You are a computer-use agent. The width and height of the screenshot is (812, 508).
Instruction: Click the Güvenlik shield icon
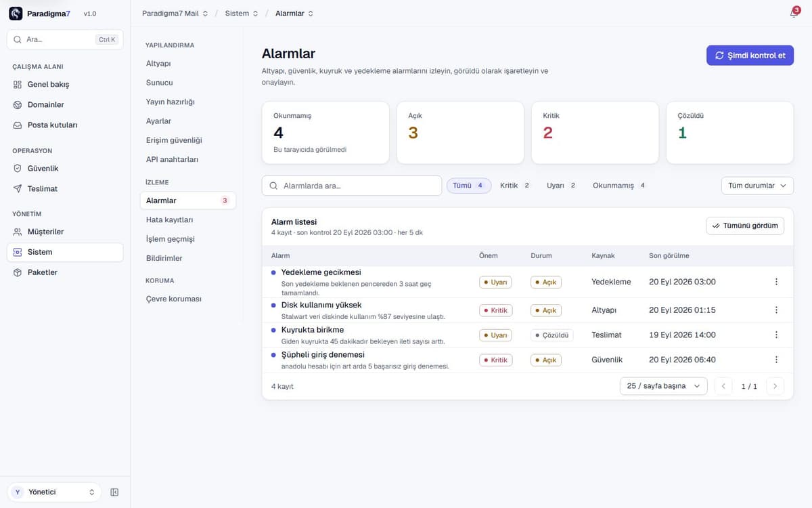click(18, 169)
